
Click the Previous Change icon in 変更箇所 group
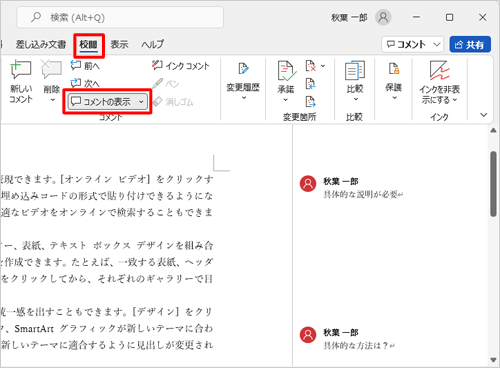[310, 83]
